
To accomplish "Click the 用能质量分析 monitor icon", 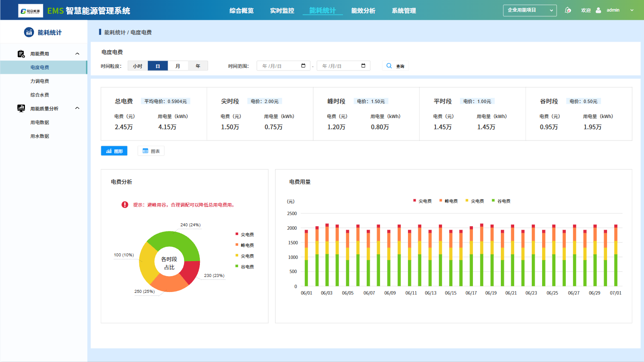I will 21,108.
